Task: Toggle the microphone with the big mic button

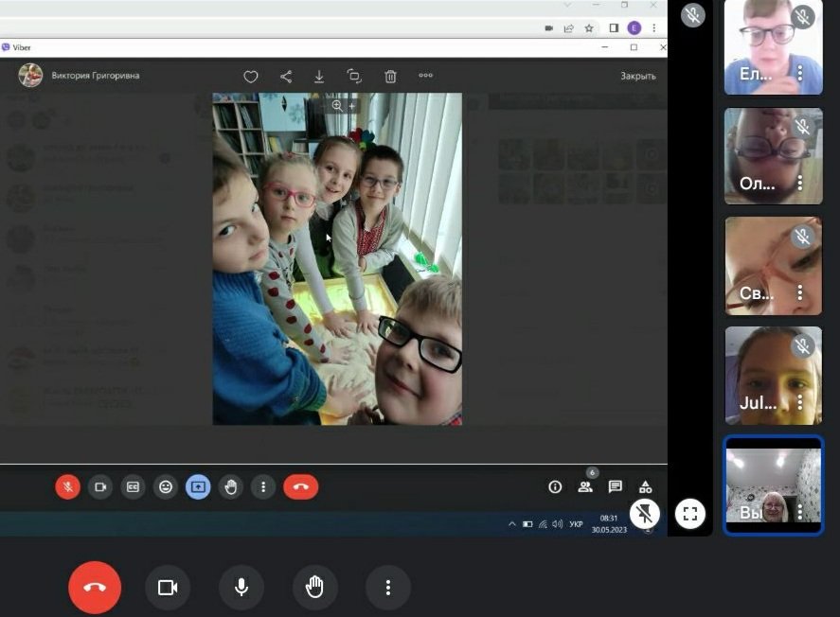Action: [x=241, y=588]
